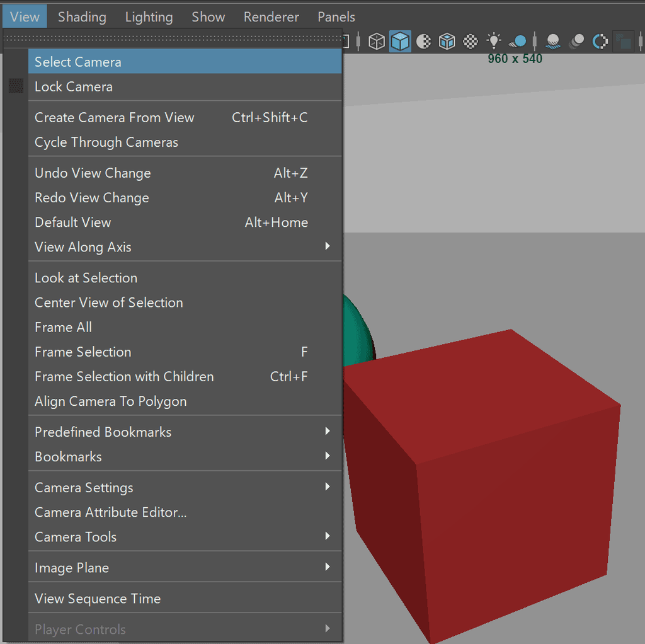This screenshot has width=645, height=644.
Task: Choose View Sequence Time
Action: [185, 599]
